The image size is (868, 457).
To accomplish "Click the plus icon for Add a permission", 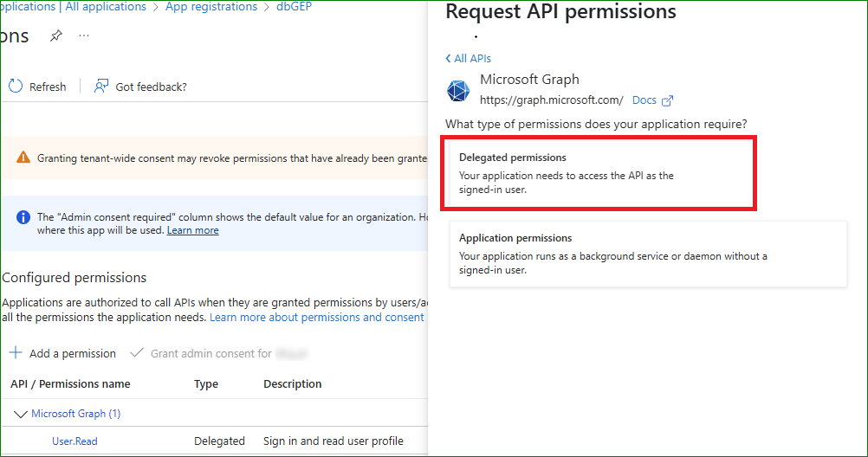I will [x=16, y=353].
